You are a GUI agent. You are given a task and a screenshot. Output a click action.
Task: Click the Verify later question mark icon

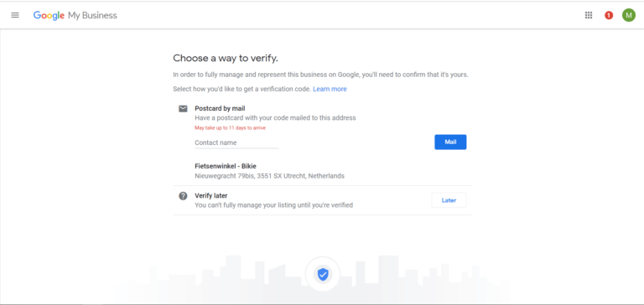(183, 196)
